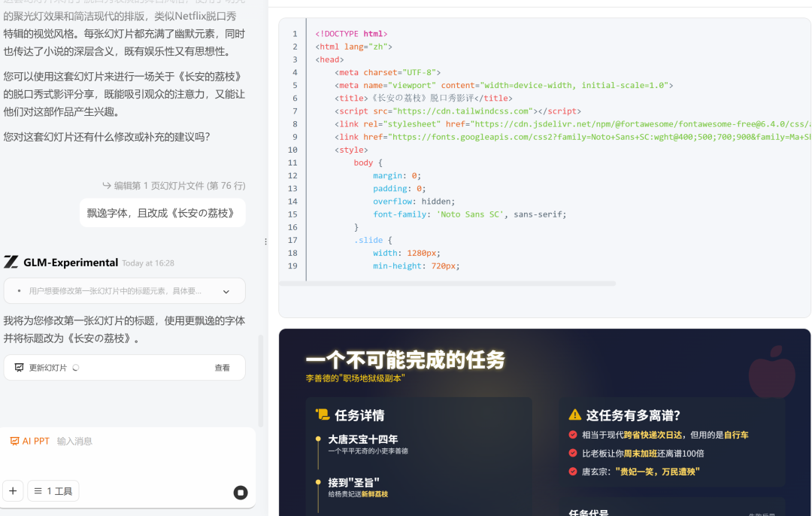812x516 pixels.
Task: Click the AI PPT tool icon
Action: pos(14,440)
